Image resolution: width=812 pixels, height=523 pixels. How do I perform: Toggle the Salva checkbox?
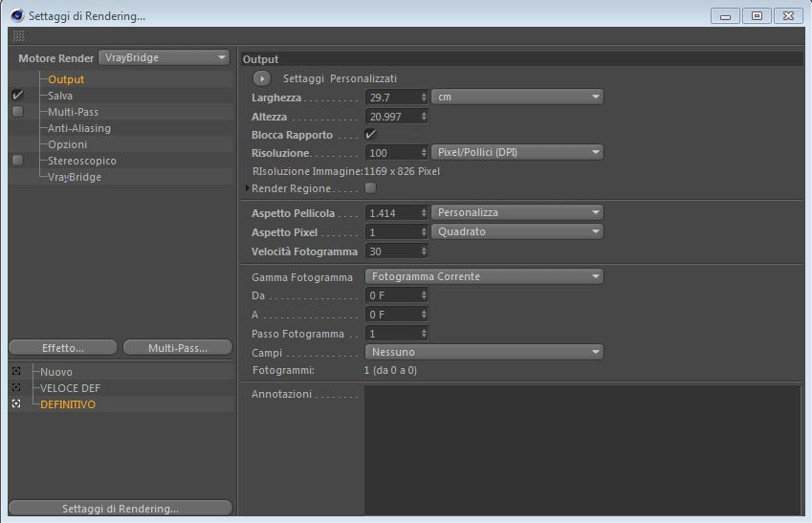17,96
